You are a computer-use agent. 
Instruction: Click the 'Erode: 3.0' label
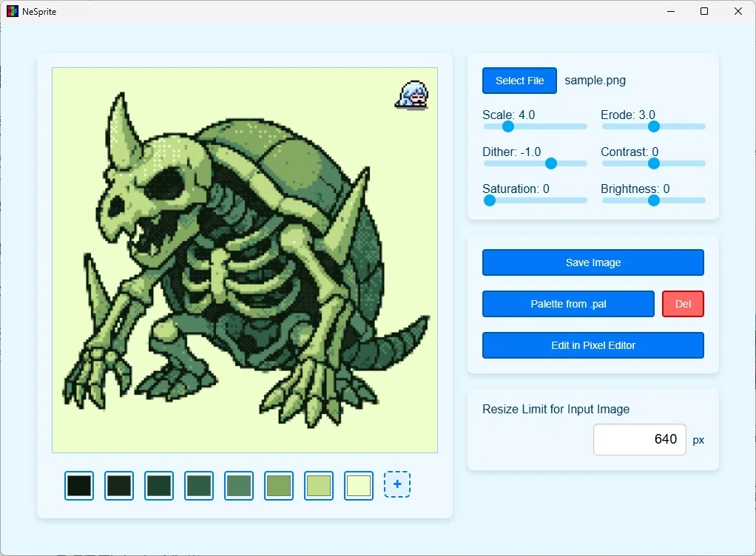click(628, 115)
